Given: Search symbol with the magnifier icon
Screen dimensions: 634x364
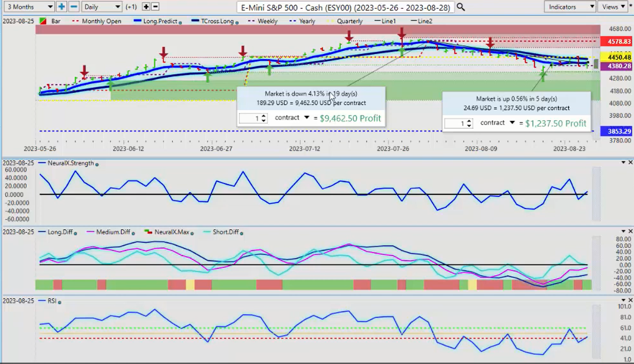Looking at the screenshot, I should (461, 7).
